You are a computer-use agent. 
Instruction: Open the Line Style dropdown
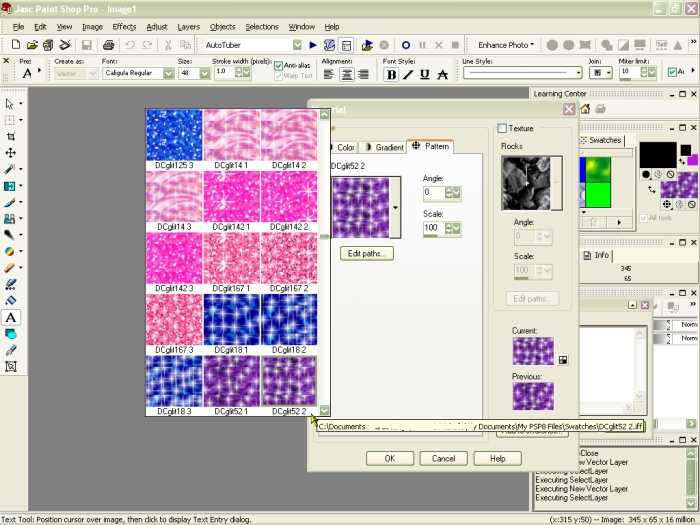pos(579,73)
